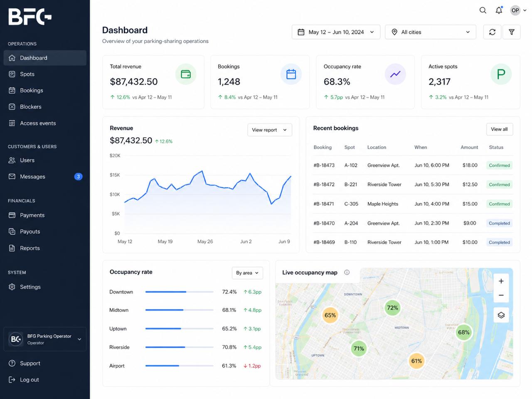The height and width of the screenshot is (399, 532).
Task: Click the BG operator avatar
Action: [16, 339]
